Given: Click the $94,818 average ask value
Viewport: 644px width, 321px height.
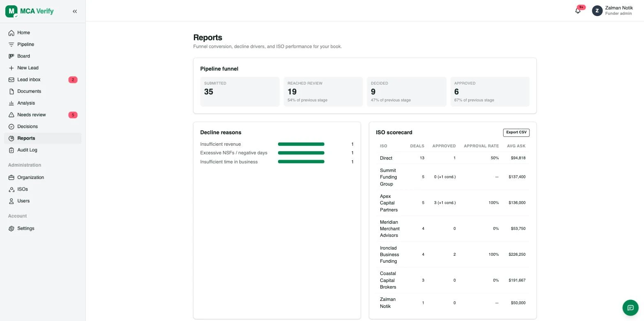Looking at the screenshot, I should pos(518,158).
